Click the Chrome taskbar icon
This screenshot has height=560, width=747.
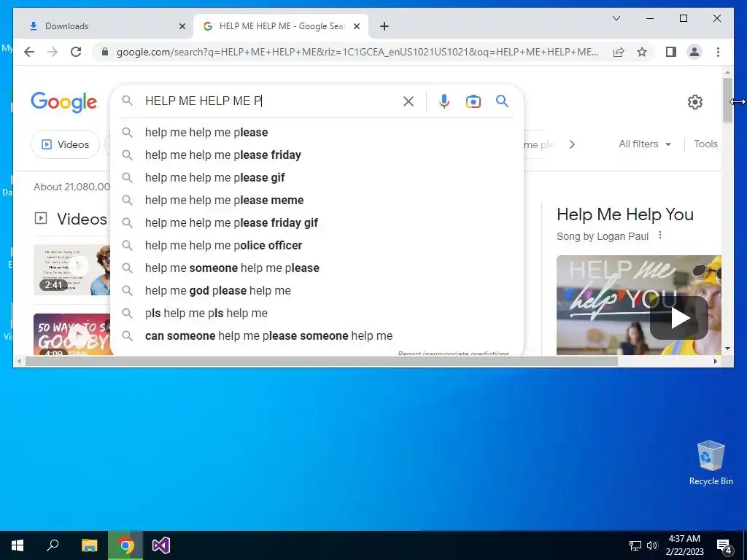click(x=125, y=545)
